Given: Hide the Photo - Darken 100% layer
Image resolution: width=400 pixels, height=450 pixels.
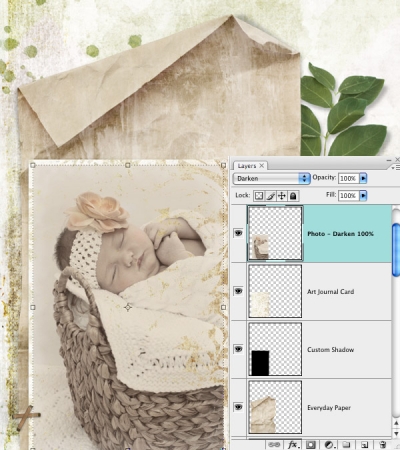Looking at the screenshot, I should coord(238,233).
